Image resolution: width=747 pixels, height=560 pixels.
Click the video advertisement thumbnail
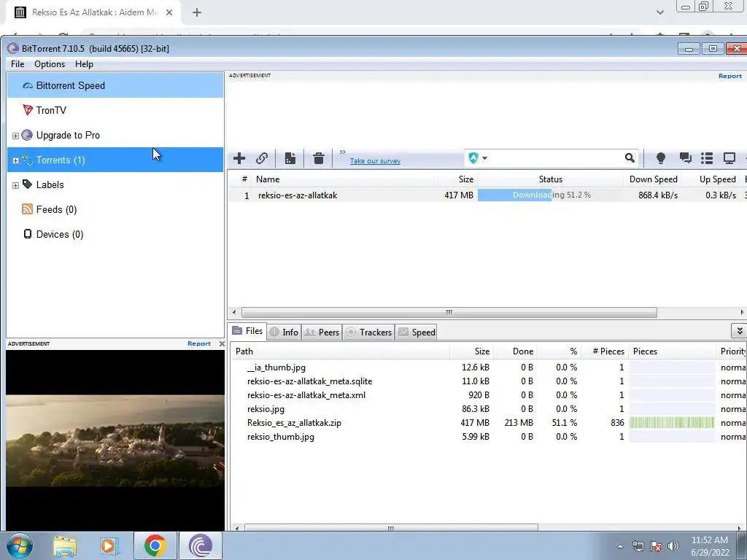point(115,440)
